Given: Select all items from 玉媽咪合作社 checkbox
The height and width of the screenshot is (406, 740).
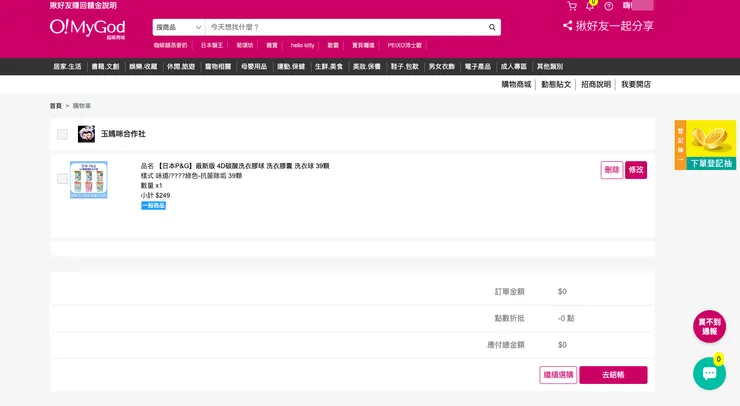Looking at the screenshot, I should pos(62,134).
